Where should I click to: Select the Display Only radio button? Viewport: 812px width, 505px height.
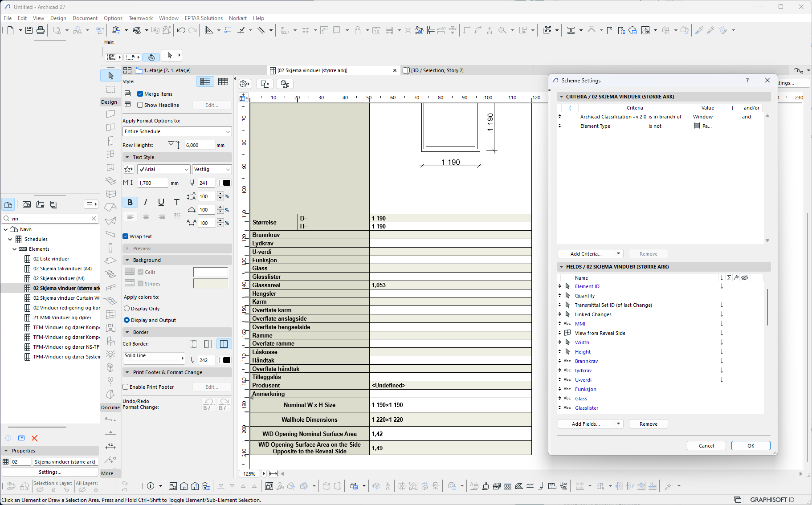[x=127, y=309]
